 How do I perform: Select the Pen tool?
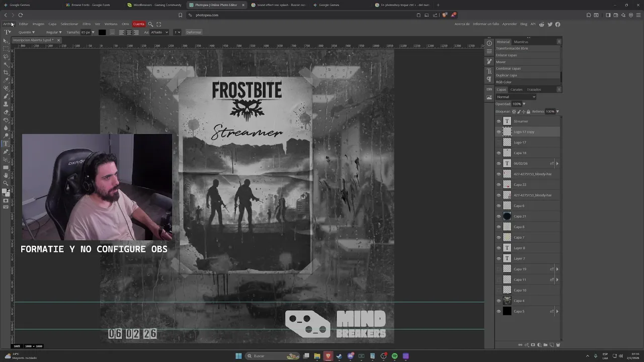tap(6, 151)
